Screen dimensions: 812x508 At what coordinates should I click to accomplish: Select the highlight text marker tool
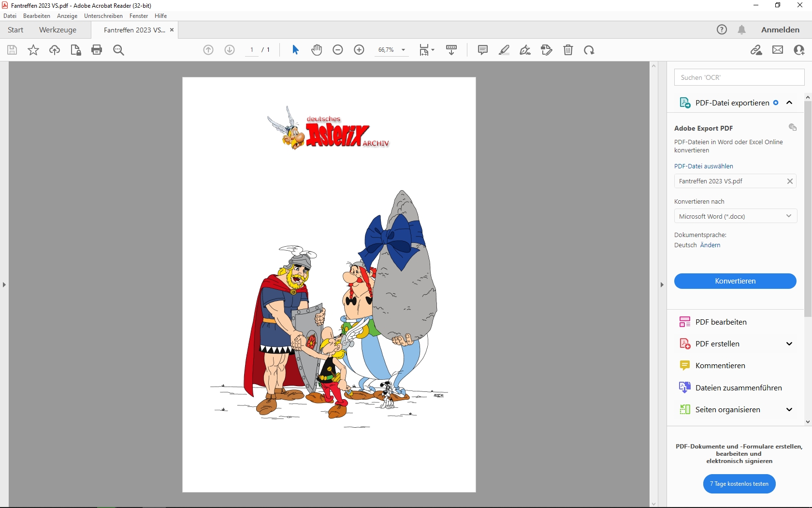pyautogui.click(x=504, y=50)
